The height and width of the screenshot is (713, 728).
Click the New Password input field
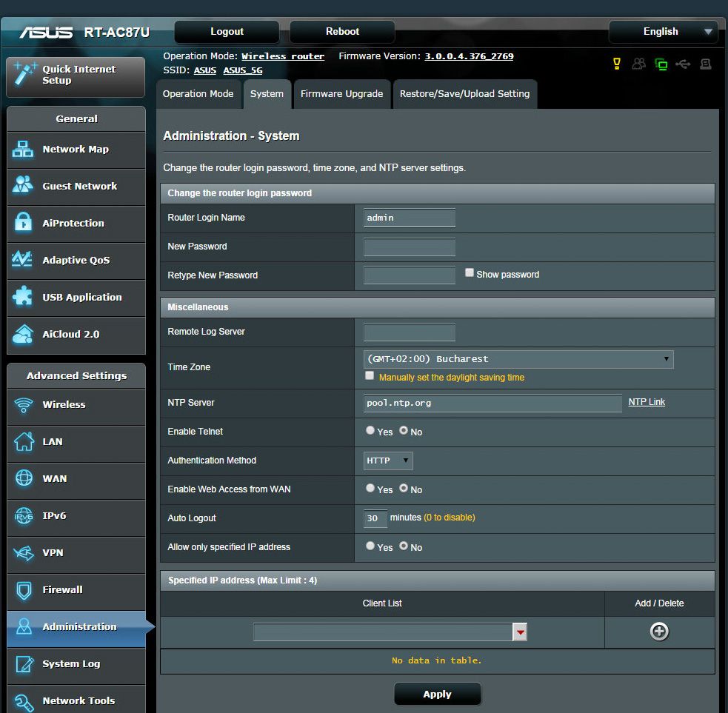[410, 247]
